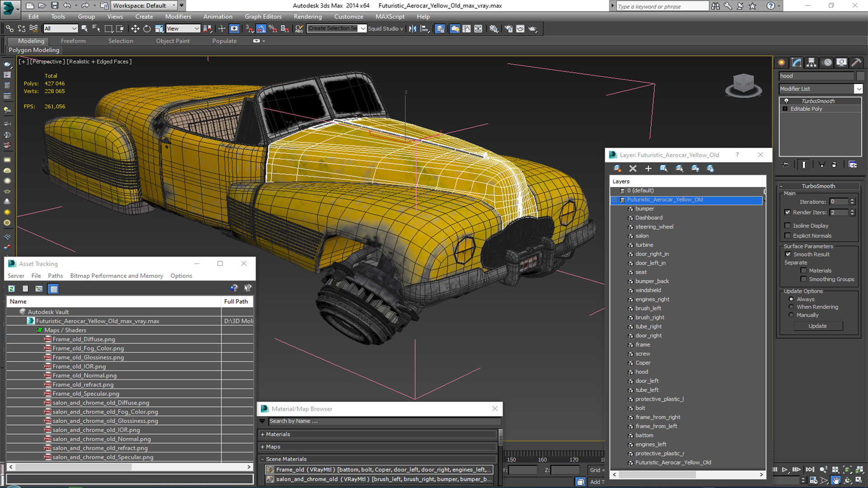
Task: Open the Graph Editors menu
Action: point(263,17)
